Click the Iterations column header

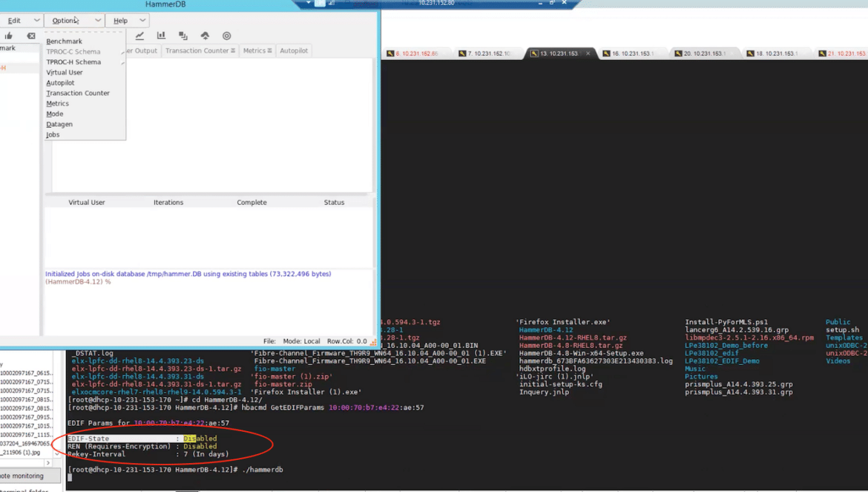168,203
